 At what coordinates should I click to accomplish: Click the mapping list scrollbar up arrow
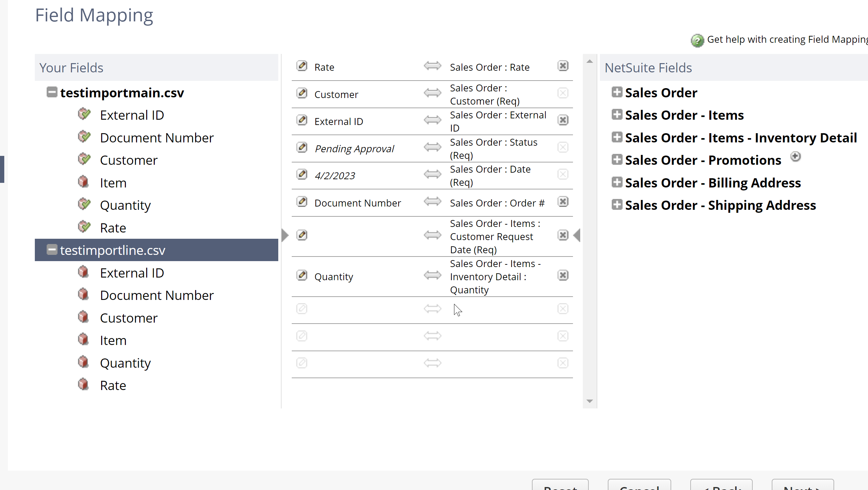(x=589, y=61)
